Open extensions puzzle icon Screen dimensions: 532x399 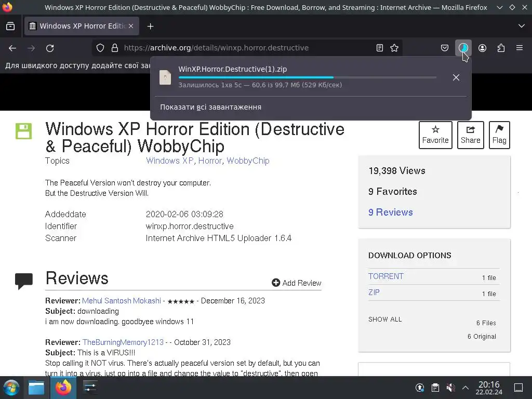(x=501, y=48)
